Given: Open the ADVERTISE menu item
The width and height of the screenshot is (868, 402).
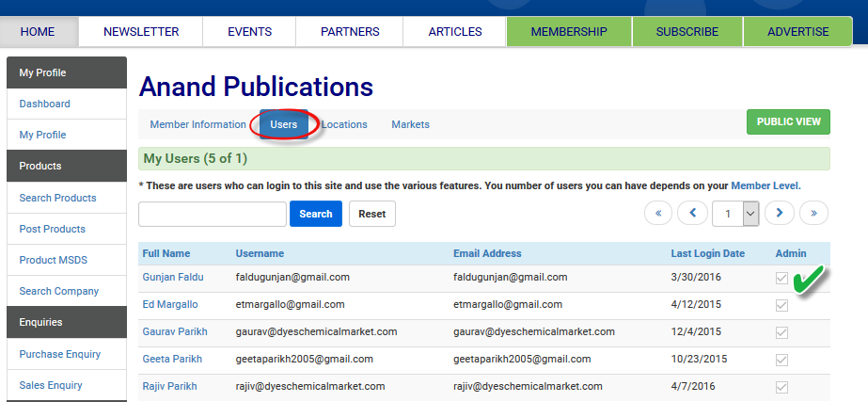Looking at the screenshot, I should (798, 32).
